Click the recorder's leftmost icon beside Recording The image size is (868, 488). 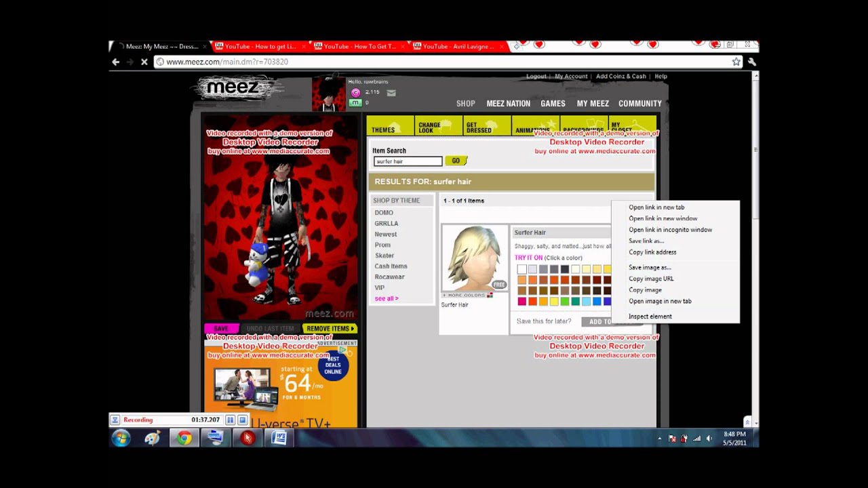115,420
